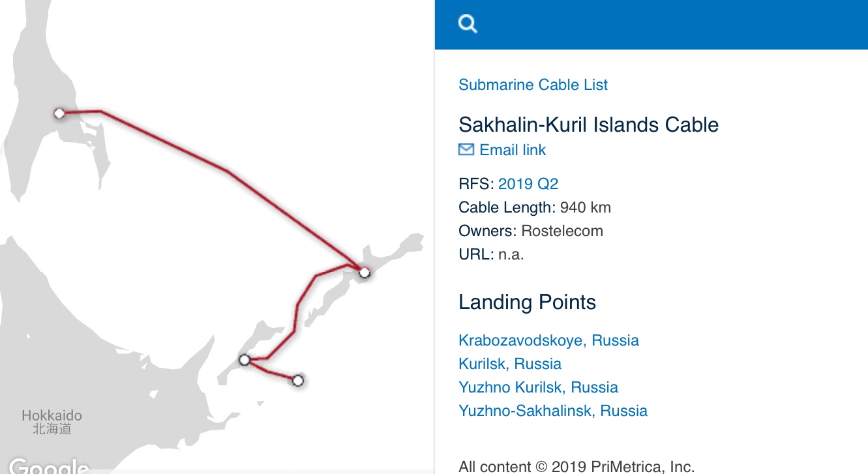The width and height of the screenshot is (868, 474).
Task: Click the PriMetrica copyright notice
Action: [576, 466]
